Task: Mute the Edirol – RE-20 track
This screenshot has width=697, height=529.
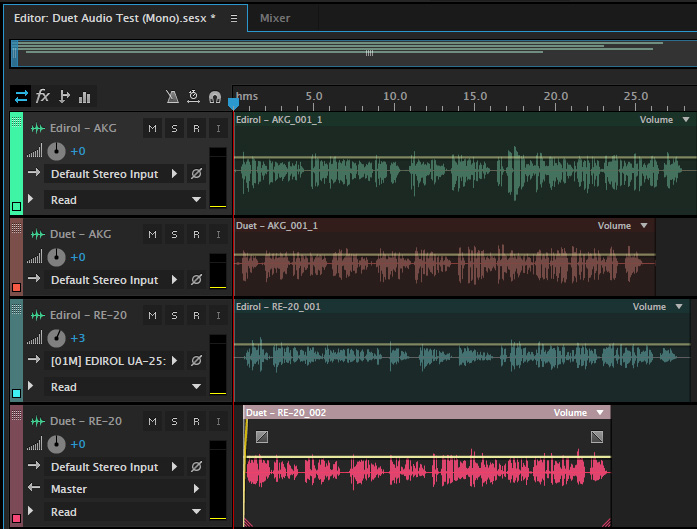Action: pyautogui.click(x=152, y=315)
